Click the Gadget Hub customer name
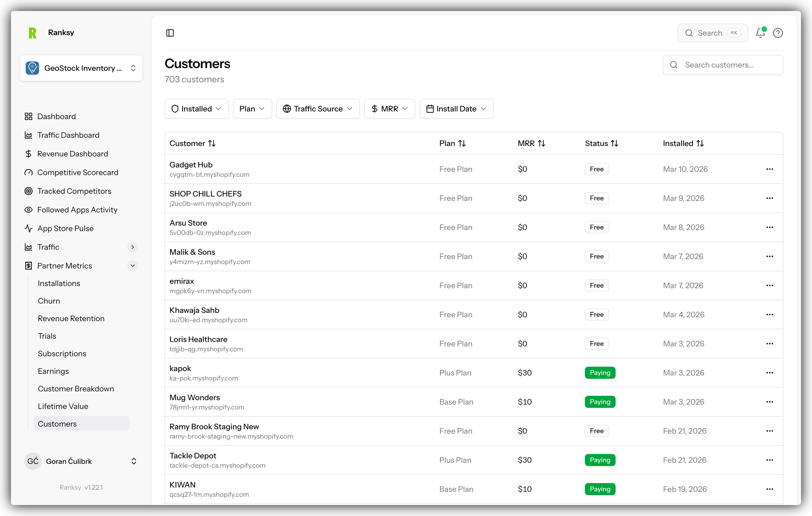This screenshot has height=516, width=812. click(191, 165)
